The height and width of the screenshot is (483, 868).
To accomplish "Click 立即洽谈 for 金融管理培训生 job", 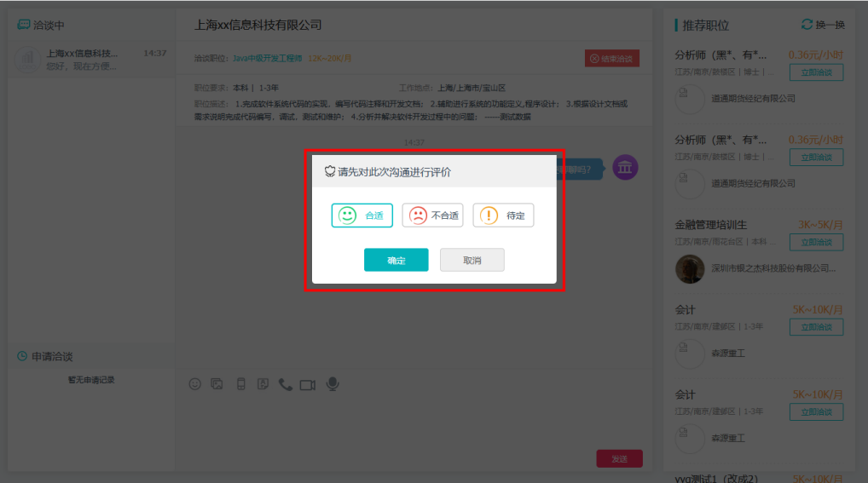I will 816,242.
